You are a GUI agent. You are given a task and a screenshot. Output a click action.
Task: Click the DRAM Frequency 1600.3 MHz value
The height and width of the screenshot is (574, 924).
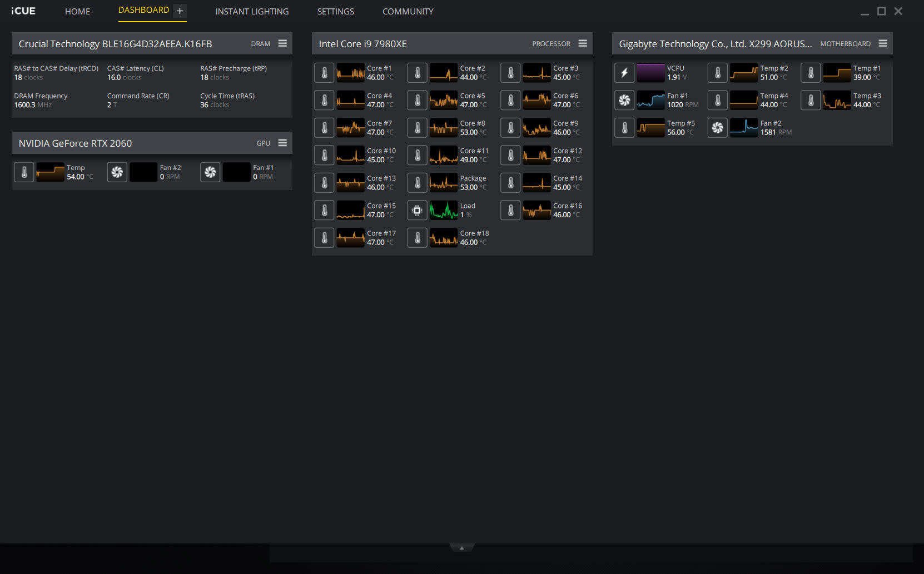[x=33, y=105]
